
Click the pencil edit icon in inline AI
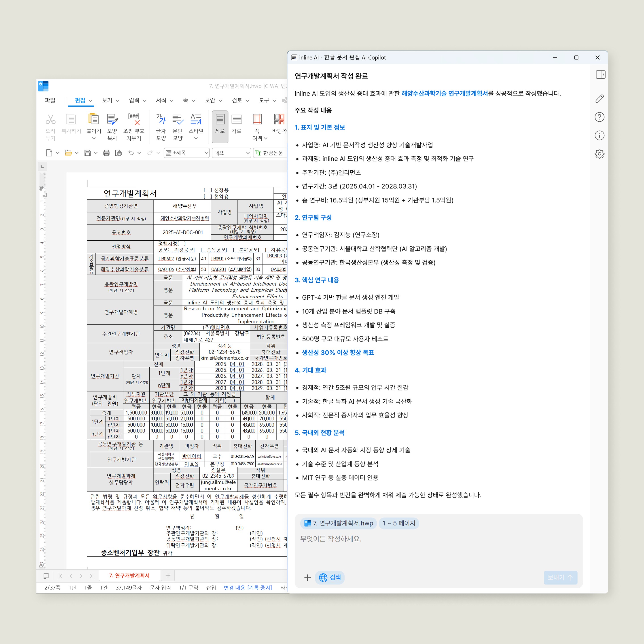point(599,98)
